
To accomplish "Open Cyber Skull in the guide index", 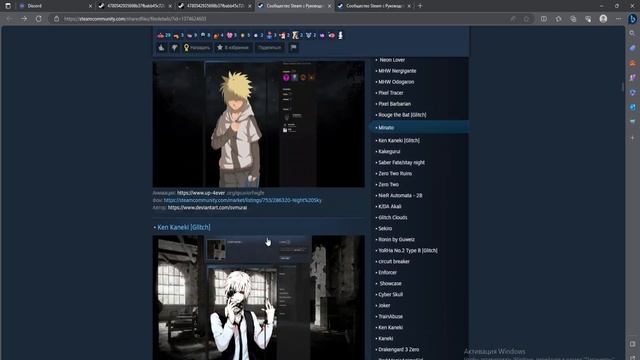I will [x=390, y=295].
